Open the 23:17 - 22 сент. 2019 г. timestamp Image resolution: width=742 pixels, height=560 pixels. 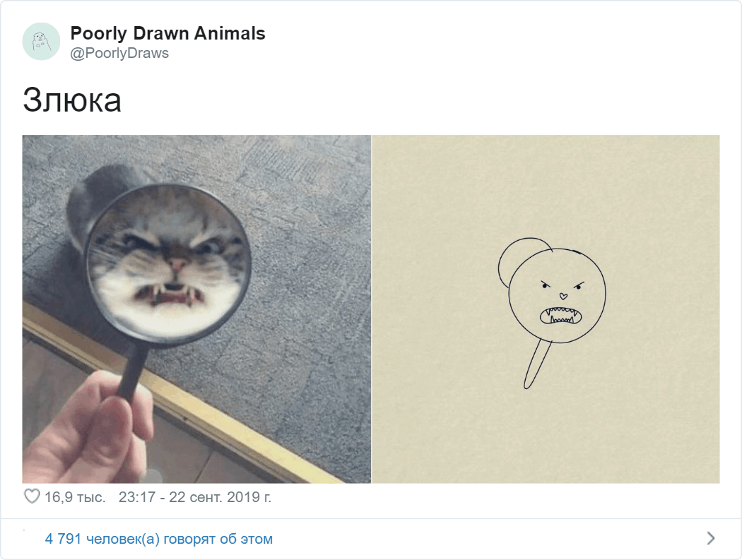(x=194, y=497)
